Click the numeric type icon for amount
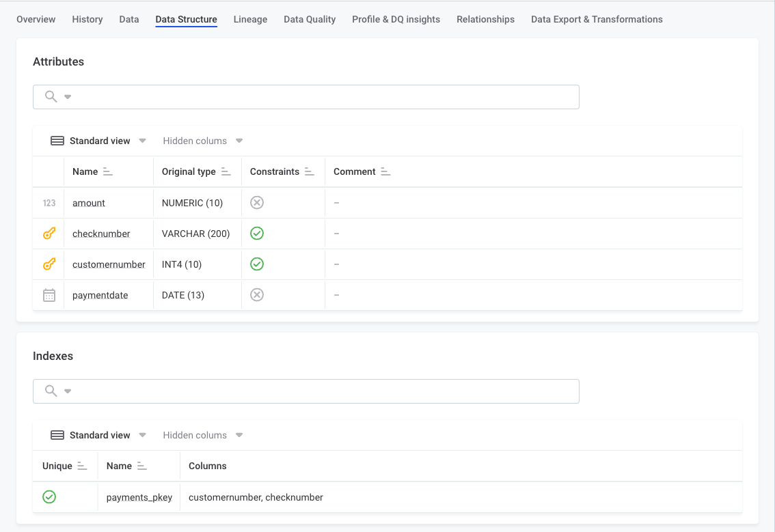This screenshot has width=775, height=532. pos(49,203)
